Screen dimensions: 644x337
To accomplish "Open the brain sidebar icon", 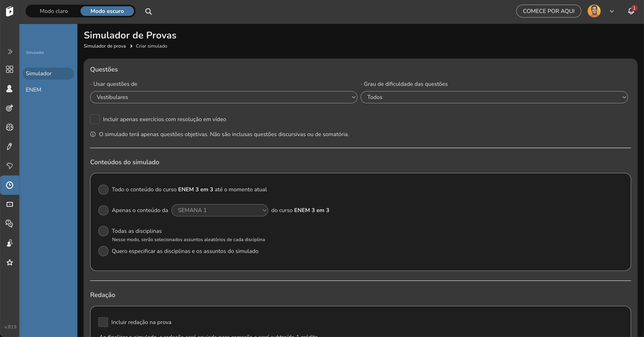I will click(9, 127).
